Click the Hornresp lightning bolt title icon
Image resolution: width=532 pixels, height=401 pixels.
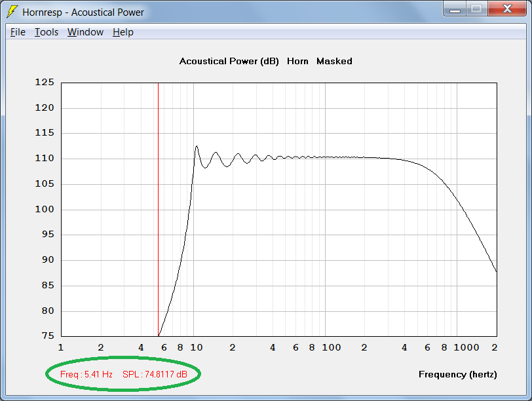12,12
